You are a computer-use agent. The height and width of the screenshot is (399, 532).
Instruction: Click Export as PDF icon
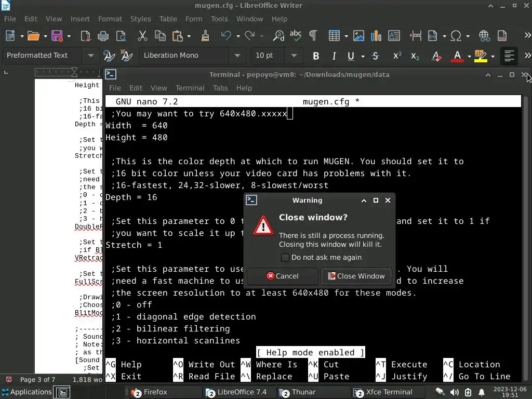[85, 36]
